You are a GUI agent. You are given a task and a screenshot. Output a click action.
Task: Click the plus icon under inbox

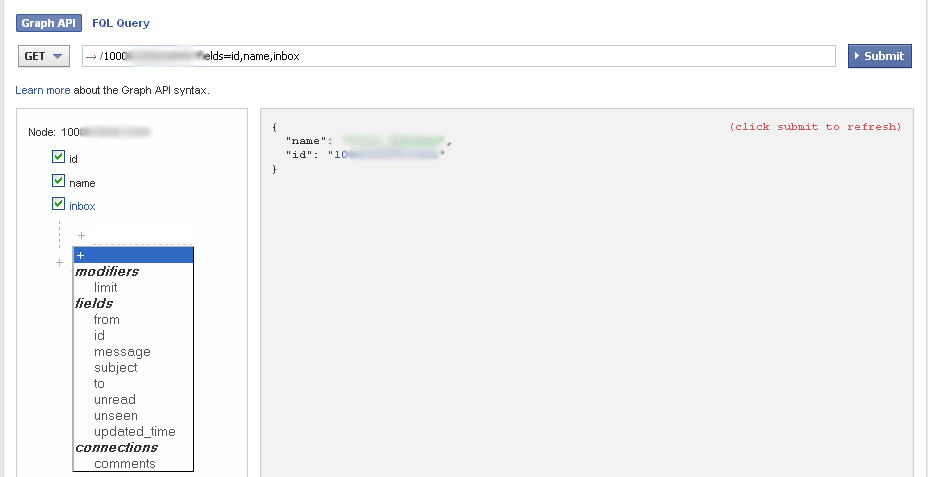[x=81, y=236]
